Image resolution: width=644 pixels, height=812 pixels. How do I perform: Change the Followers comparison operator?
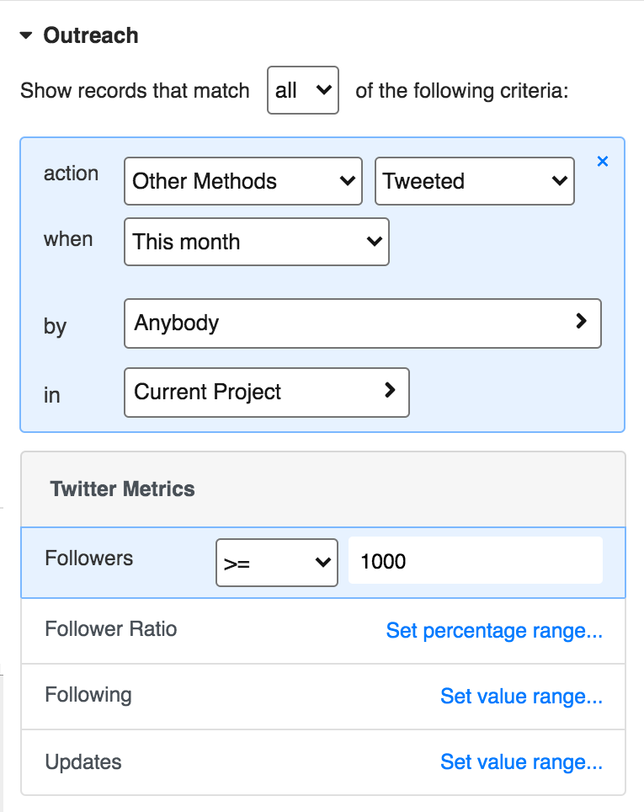tap(276, 562)
